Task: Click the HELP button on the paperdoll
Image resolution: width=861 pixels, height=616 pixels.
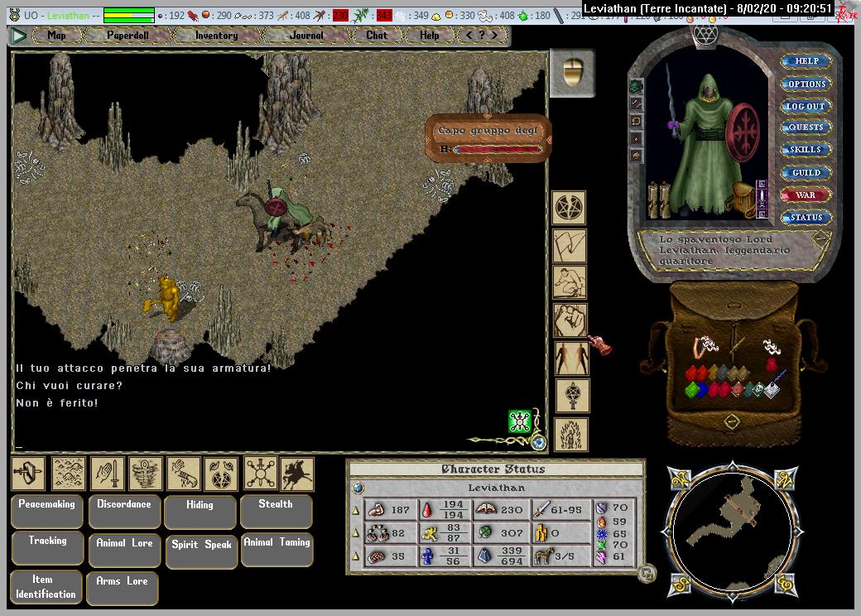Action: 806,61
